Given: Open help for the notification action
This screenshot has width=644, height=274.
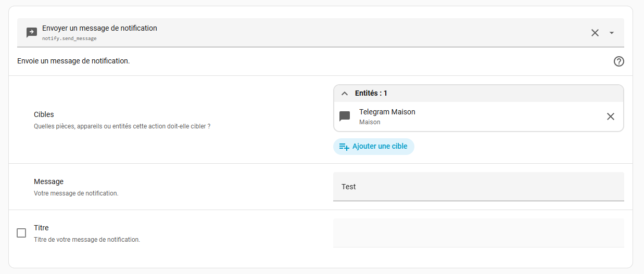Looking at the screenshot, I should coord(618,61).
